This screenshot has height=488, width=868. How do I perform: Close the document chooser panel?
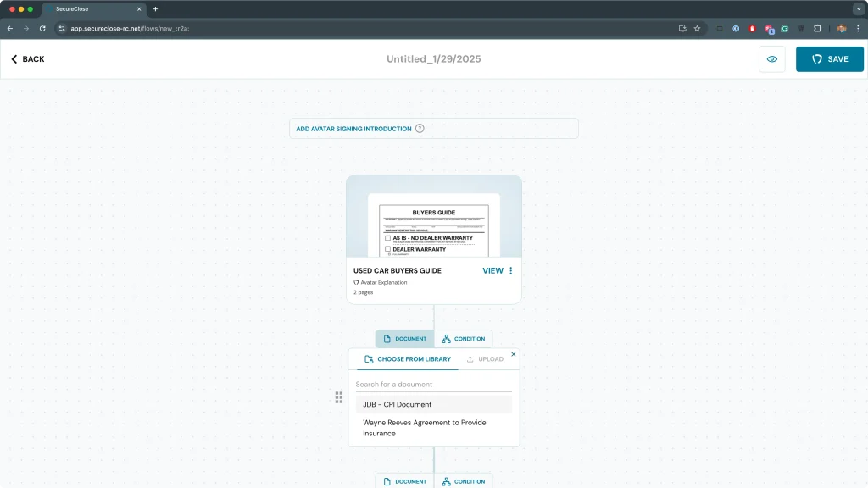coord(513,354)
